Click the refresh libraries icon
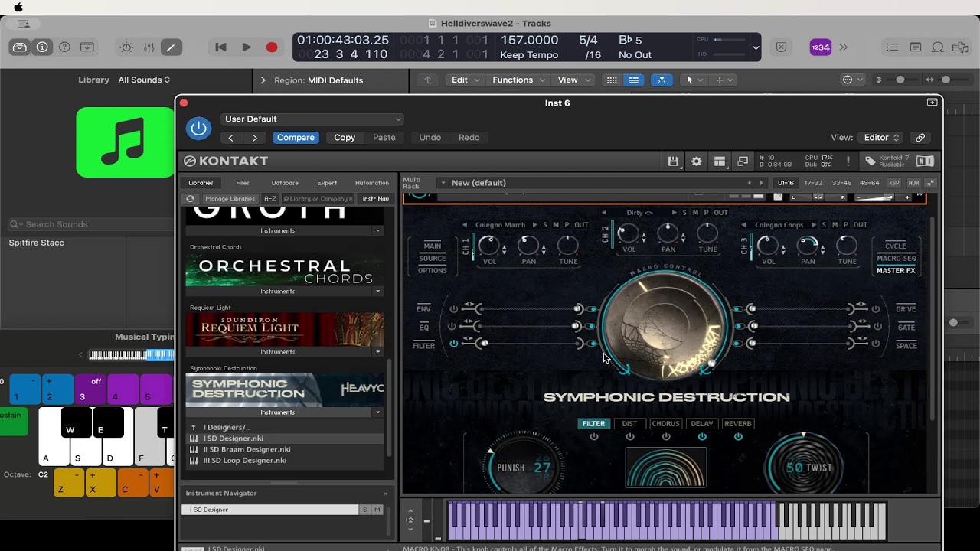The height and width of the screenshot is (551, 980). tap(191, 199)
